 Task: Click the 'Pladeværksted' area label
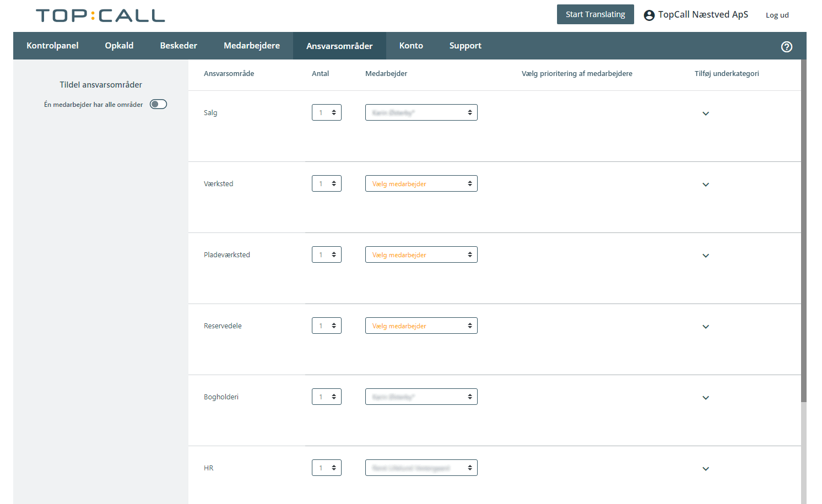pos(227,254)
